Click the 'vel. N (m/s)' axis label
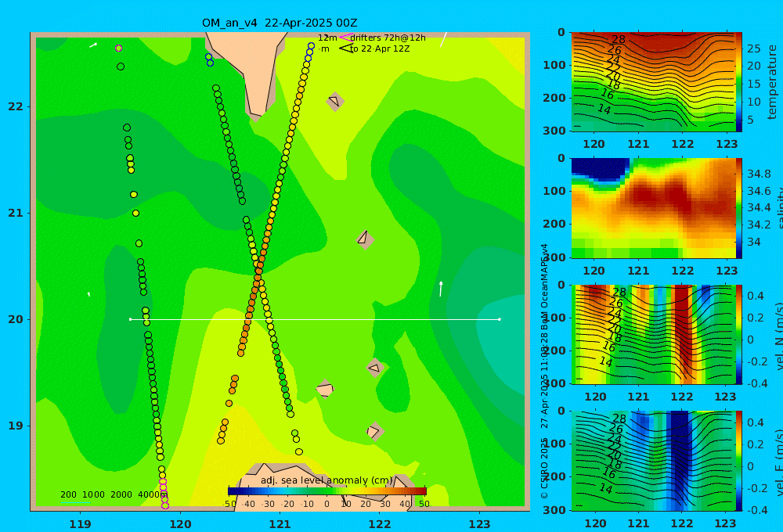Screen dimensions: 783x532 click(778, 336)
